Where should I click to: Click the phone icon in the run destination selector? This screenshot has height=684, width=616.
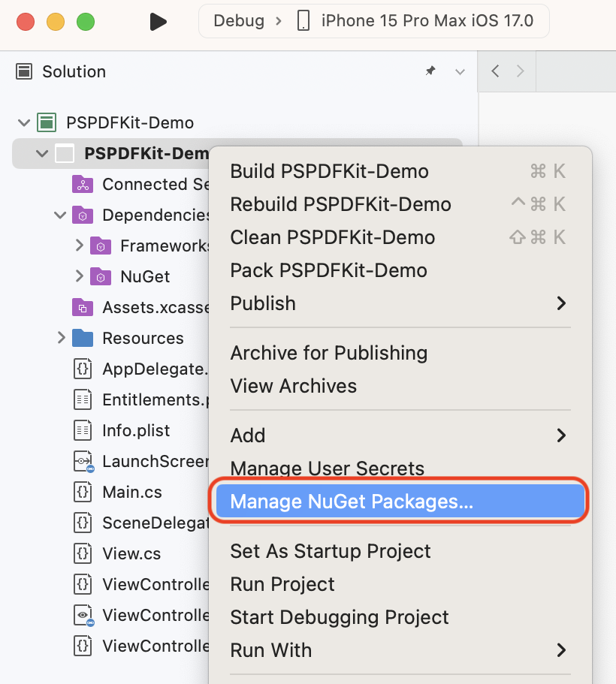pos(303,20)
